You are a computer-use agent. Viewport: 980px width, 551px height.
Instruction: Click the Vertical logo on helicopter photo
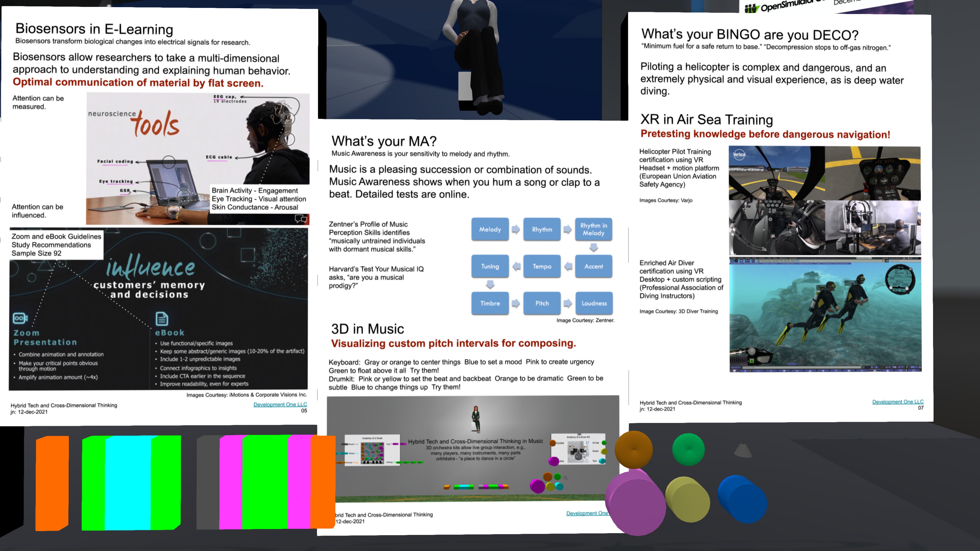click(x=739, y=154)
